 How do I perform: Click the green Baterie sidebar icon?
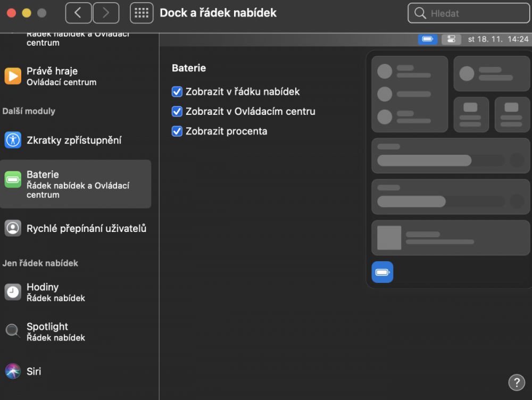click(13, 179)
